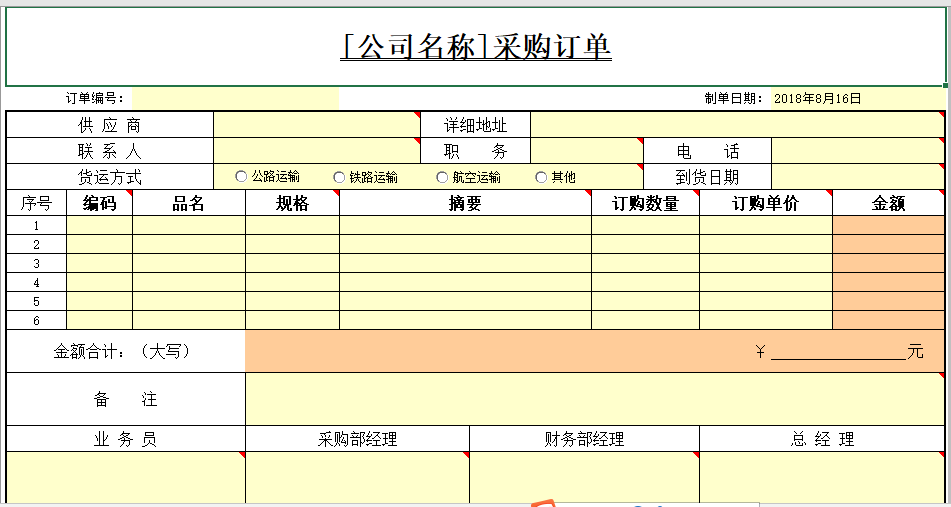Click the signature cell under 采购部经理
The height and width of the screenshot is (507, 951).
(357, 477)
